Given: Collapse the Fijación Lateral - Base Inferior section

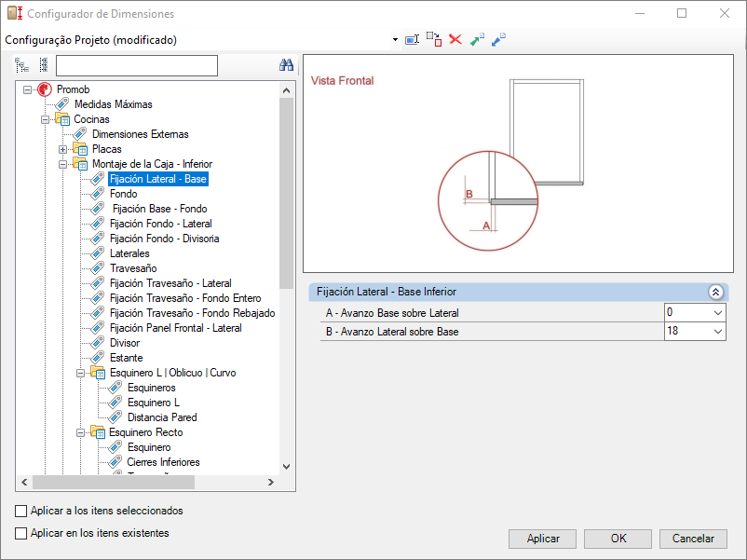Looking at the screenshot, I should point(715,292).
